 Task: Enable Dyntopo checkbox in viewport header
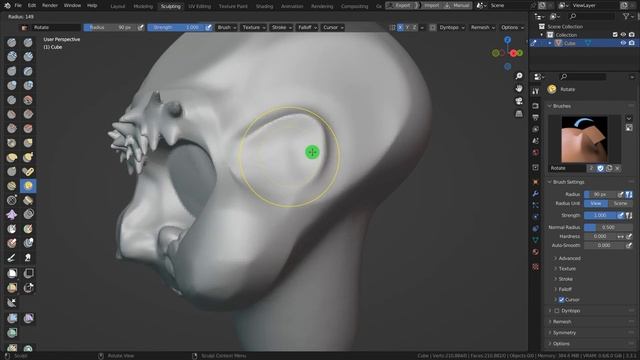(x=433, y=27)
